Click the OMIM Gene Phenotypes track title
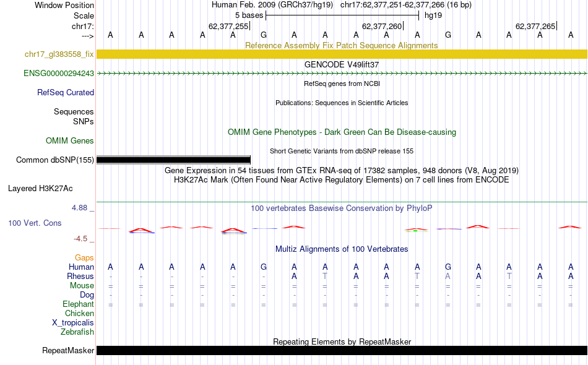 342,132
